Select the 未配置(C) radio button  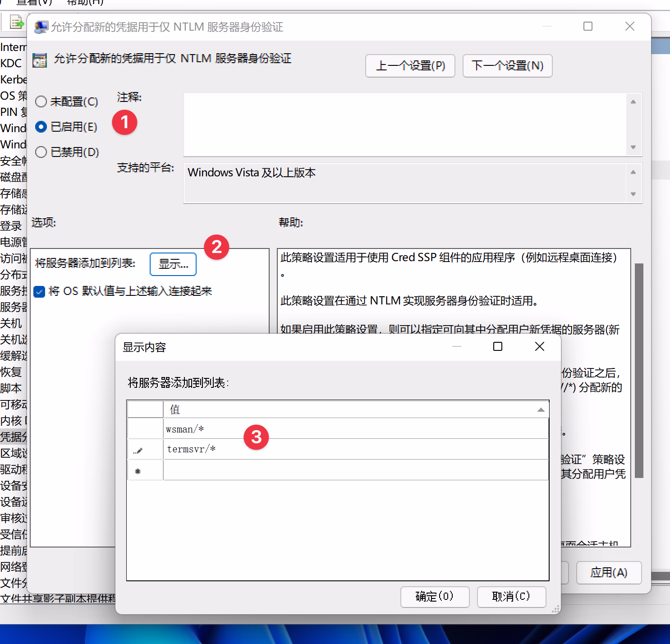41,102
